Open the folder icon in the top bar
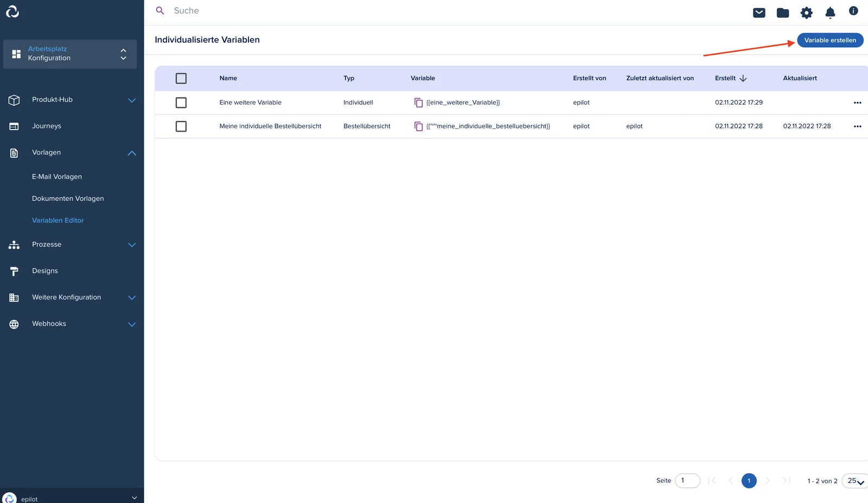Screen dimensions: 868x503 pyautogui.click(x=783, y=12)
